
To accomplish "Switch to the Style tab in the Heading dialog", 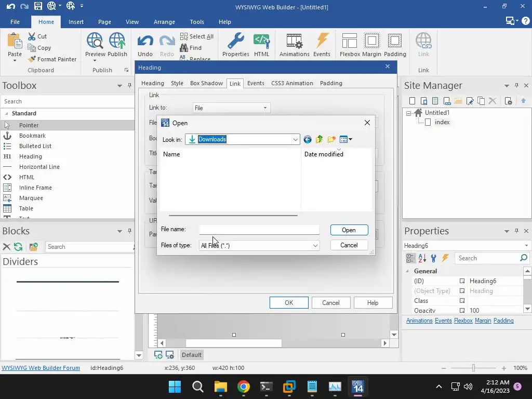I will point(177,83).
